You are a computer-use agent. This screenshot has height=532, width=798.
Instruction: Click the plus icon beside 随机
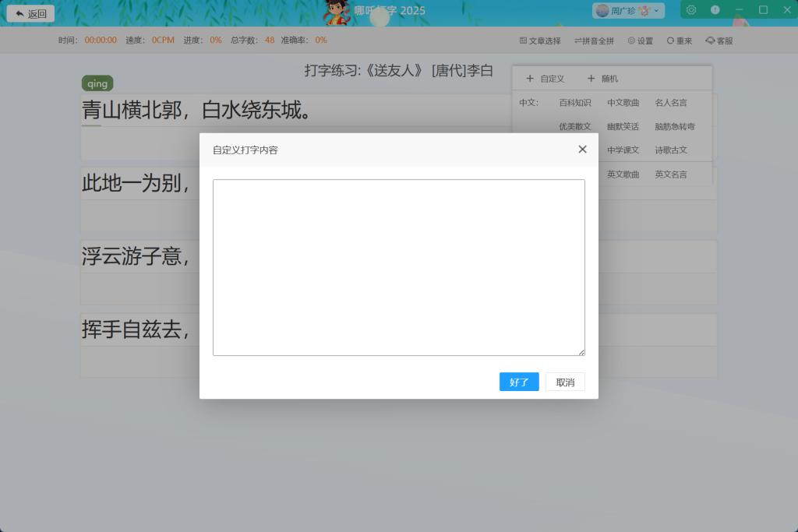coord(591,79)
